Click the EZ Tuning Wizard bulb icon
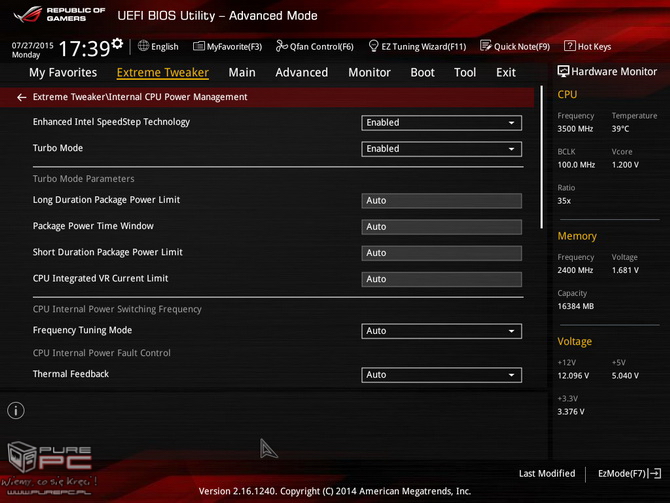Viewport: 670px width, 503px height. 373,46
